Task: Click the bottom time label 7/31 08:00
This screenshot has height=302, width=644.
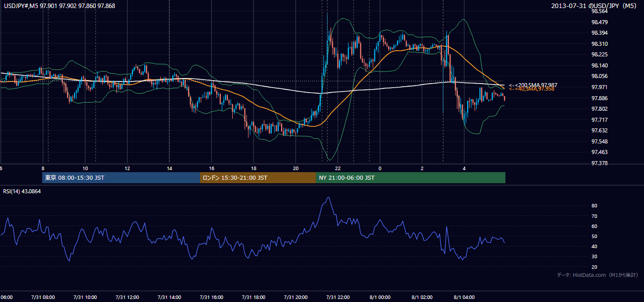Action: pyautogui.click(x=43, y=297)
